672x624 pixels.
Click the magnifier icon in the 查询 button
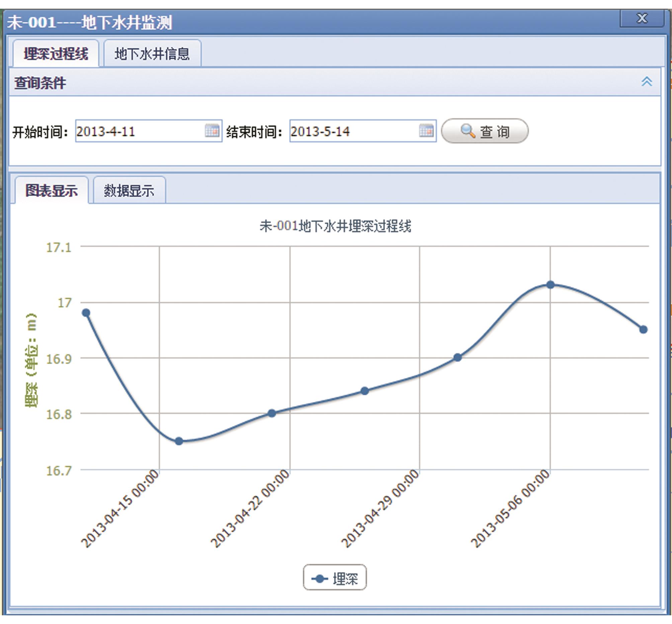(468, 131)
